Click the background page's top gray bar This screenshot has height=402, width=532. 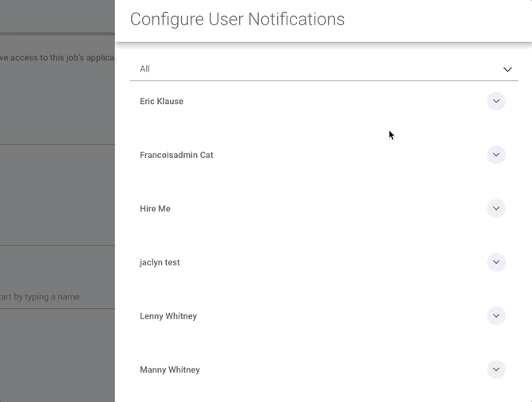click(57, 16)
